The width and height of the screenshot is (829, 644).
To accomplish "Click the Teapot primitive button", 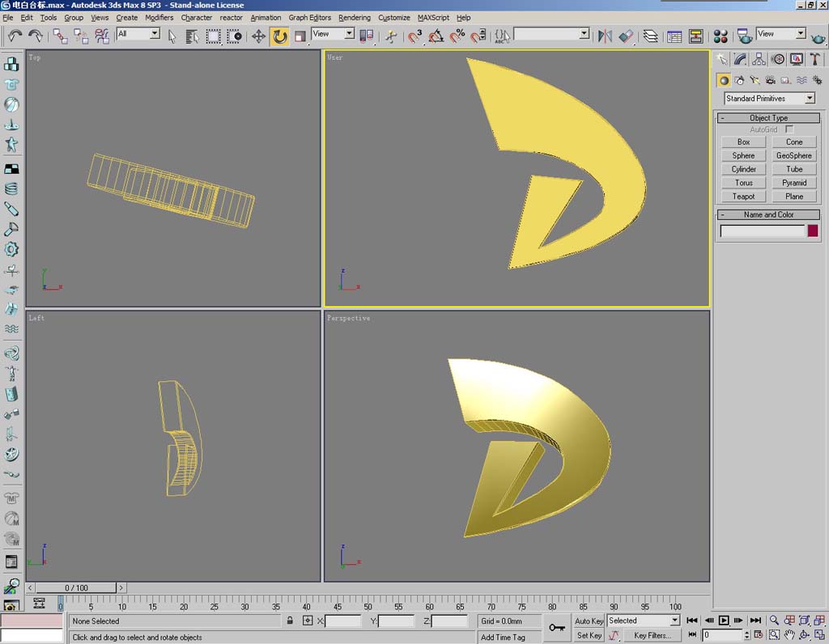I will 743,197.
